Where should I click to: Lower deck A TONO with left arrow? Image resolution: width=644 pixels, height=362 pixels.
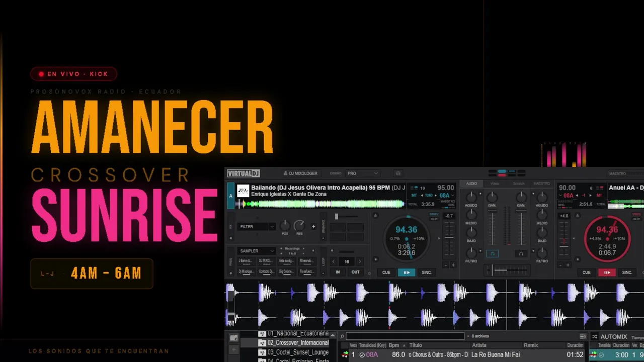423,195
